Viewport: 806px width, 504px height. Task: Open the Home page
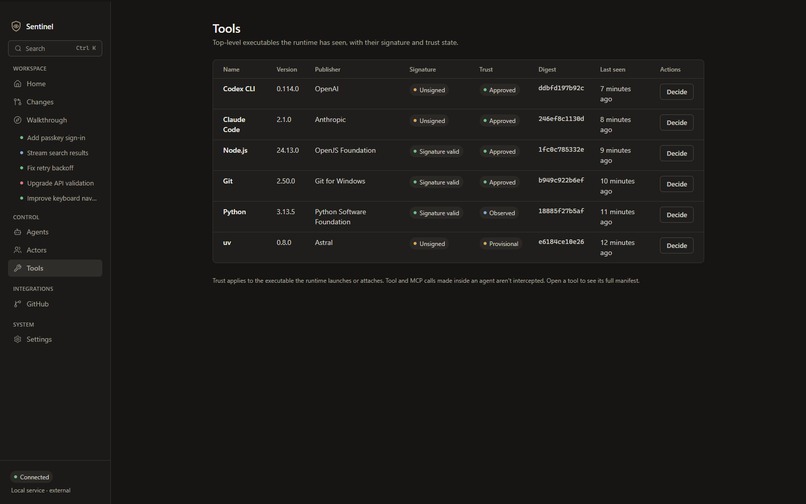55,83
